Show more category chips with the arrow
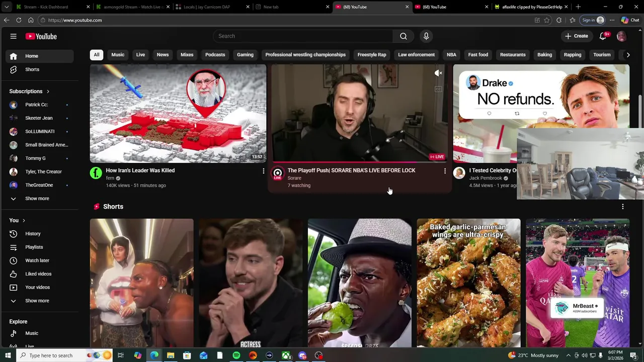Screen dimensions: 644x362 pos(628,55)
